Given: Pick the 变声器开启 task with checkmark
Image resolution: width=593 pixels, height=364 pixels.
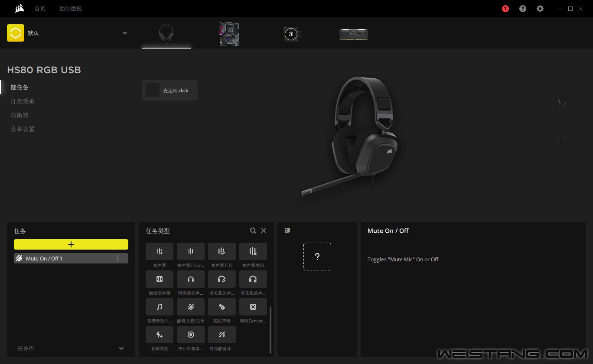Looking at the screenshot, I should pyautogui.click(x=222, y=251).
